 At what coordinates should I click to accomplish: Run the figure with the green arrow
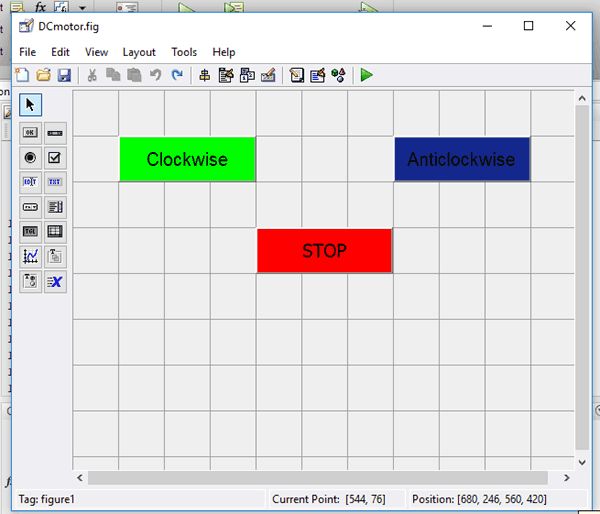pos(367,75)
